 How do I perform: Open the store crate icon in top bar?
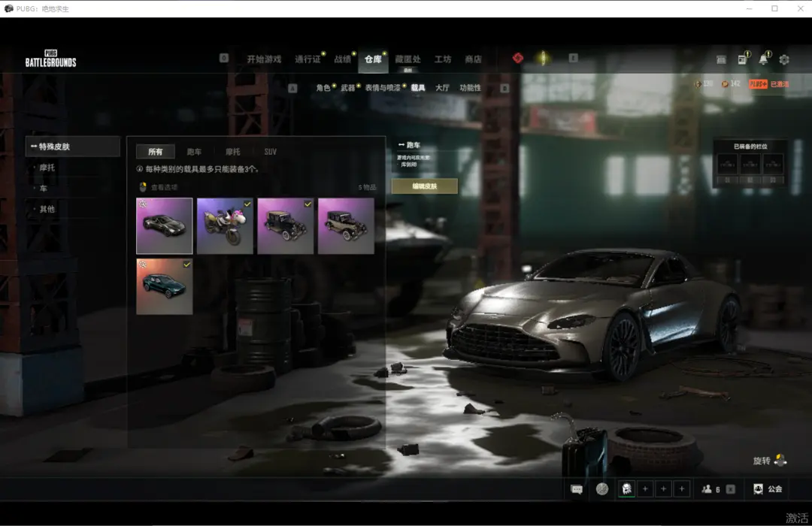pyautogui.click(x=721, y=59)
